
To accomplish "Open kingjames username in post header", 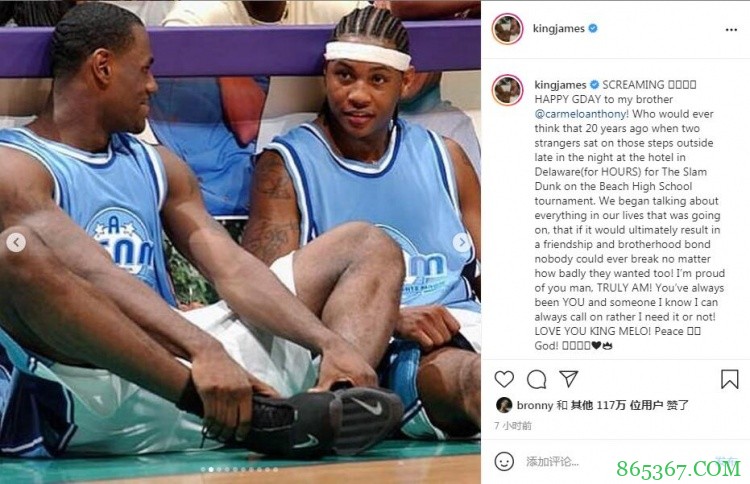I will (559, 29).
